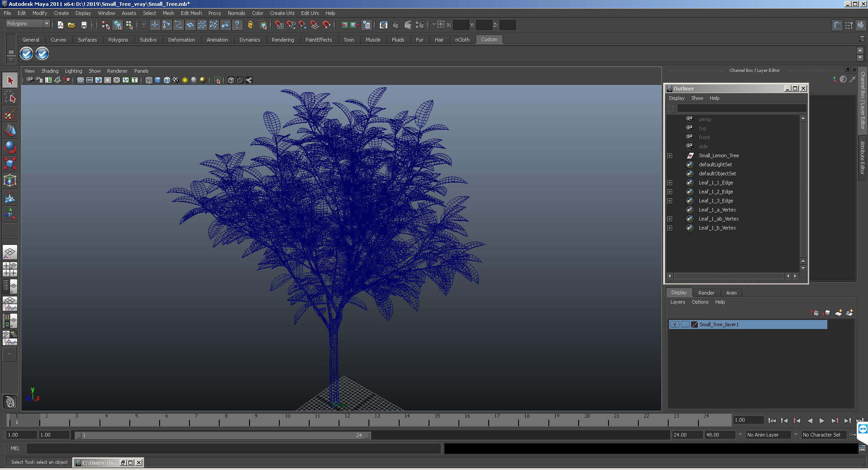Open scene using the folder icon
The height and width of the screenshot is (470, 868).
pyautogui.click(x=71, y=25)
